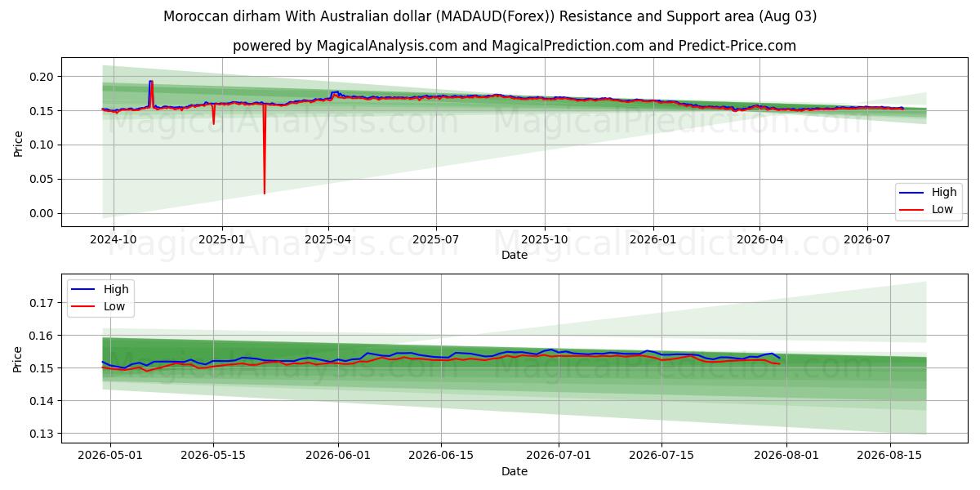Screen dimensions: 980x490
Task: Click the 2026-05-15 date tick label
Action: pos(213,457)
